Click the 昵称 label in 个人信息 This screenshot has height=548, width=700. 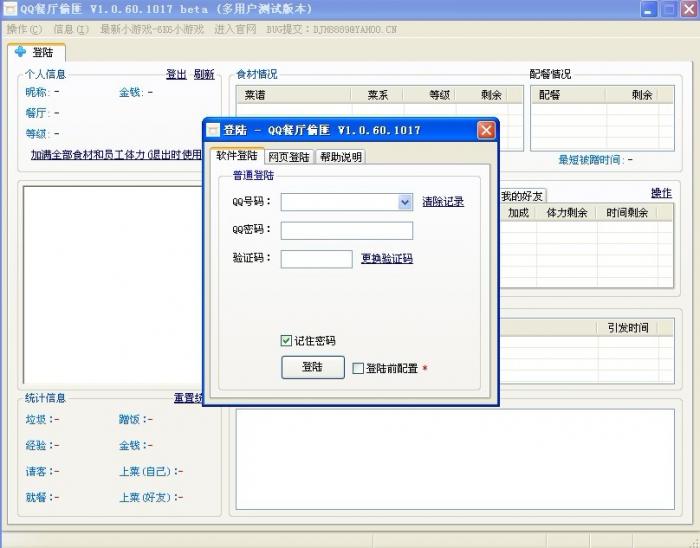[x=37, y=92]
